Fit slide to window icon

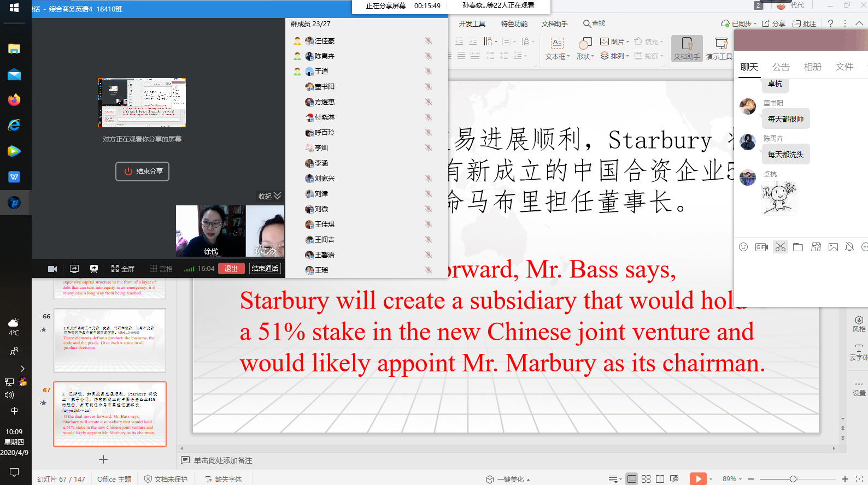(858, 479)
